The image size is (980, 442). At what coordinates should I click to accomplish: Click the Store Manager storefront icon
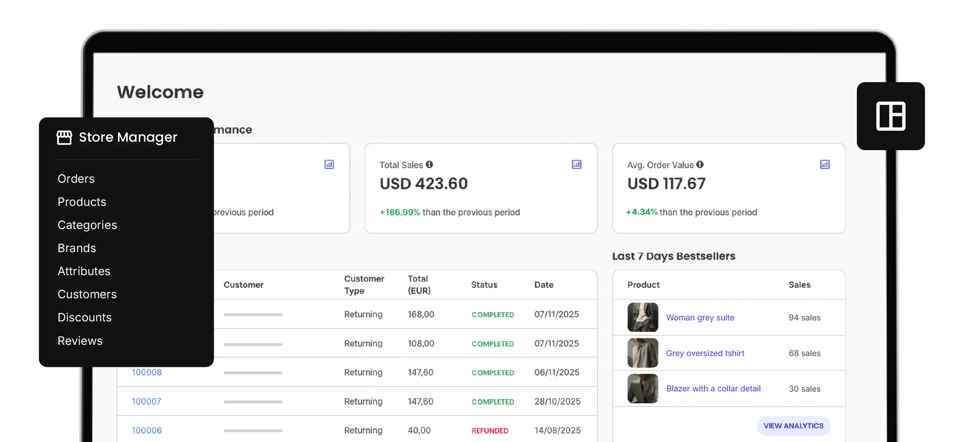coord(64,137)
